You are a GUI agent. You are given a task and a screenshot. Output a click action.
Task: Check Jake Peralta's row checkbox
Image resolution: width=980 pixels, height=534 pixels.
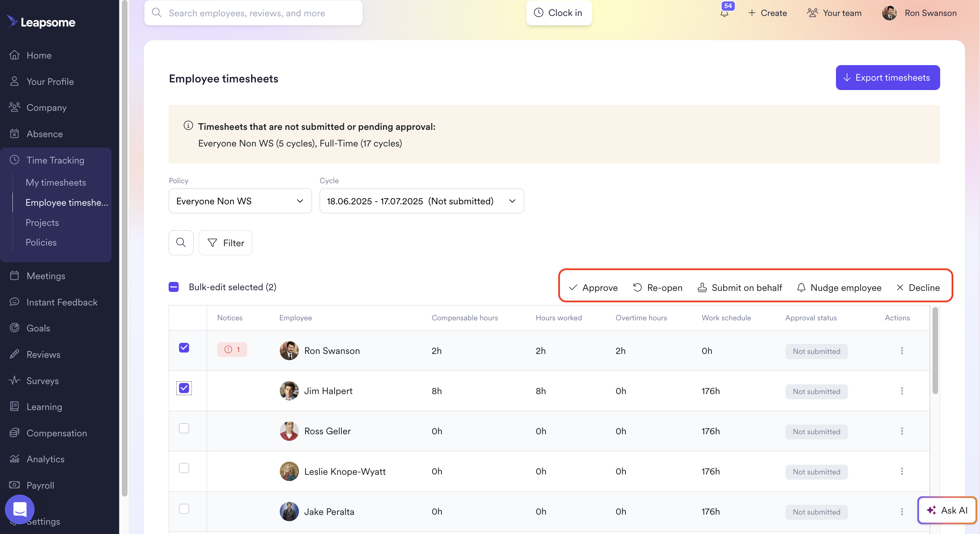[184, 509]
